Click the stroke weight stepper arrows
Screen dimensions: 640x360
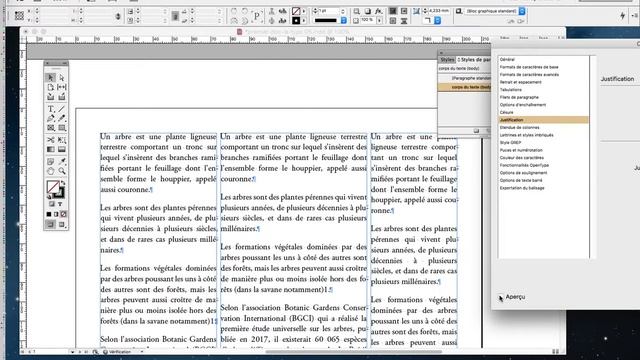click(315, 11)
